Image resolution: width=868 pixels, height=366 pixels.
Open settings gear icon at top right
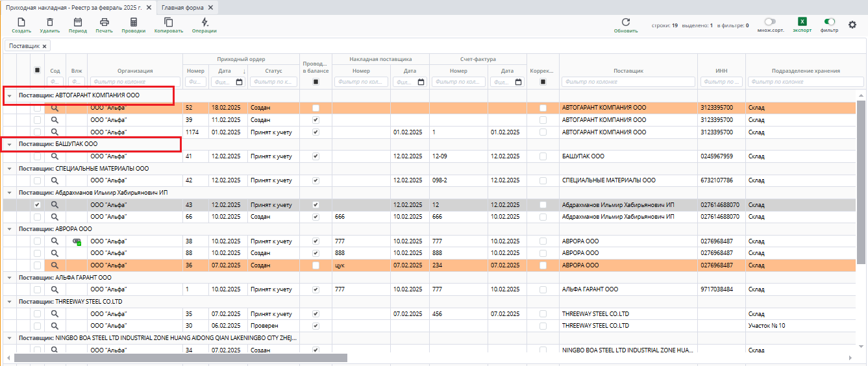tap(852, 25)
